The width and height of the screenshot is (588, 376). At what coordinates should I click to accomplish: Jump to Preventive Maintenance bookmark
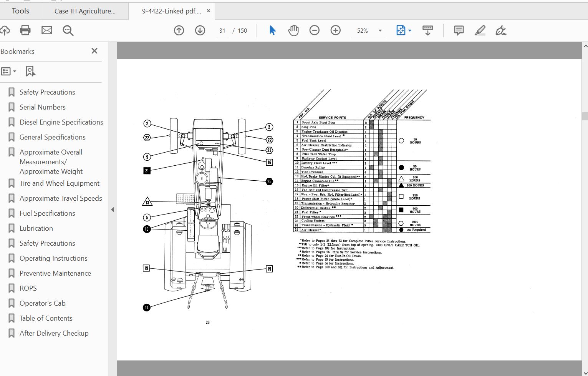pyautogui.click(x=55, y=273)
